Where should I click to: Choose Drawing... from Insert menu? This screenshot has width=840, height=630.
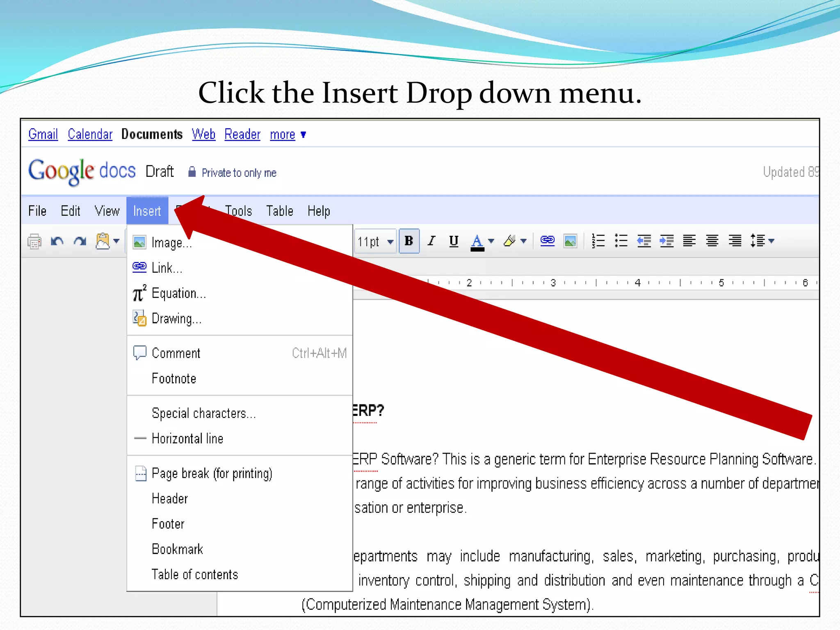(x=240, y=319)
